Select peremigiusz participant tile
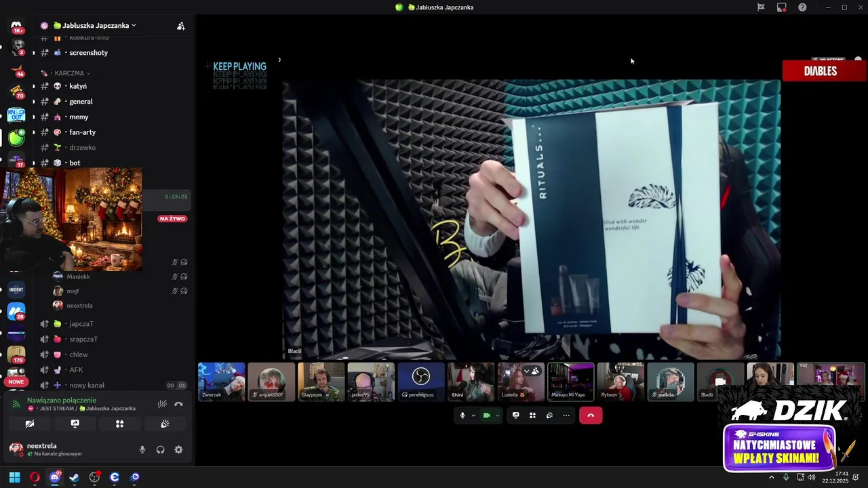Screen dimensions: 868x488 (421, 382)
